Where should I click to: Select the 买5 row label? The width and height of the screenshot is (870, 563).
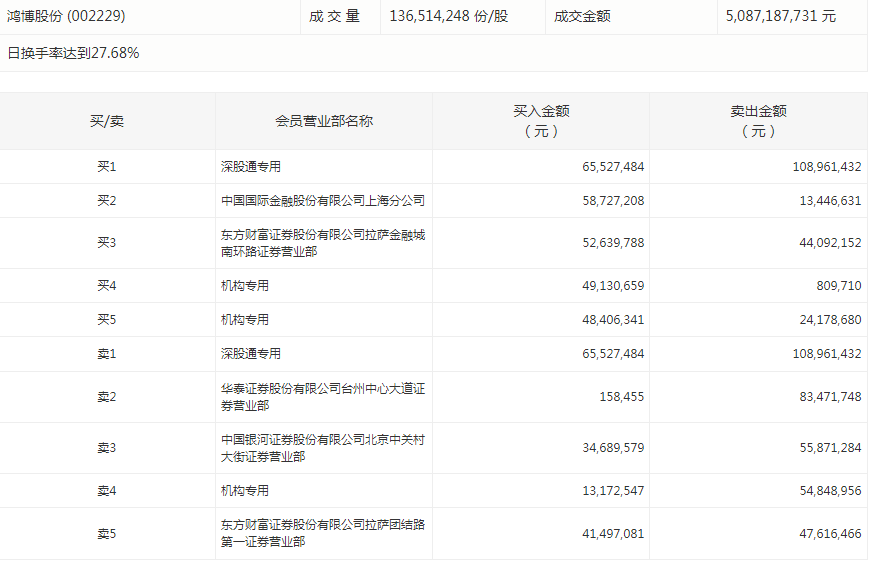[x=107, y=319]
